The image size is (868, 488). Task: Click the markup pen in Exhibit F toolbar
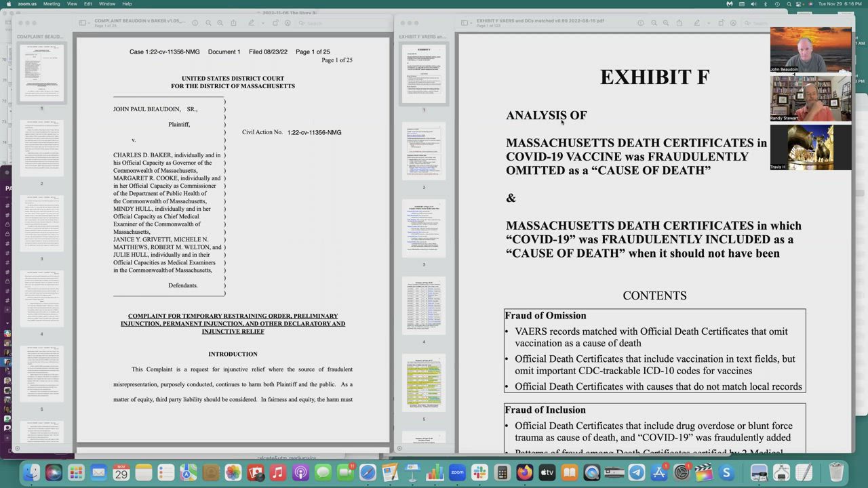click(696, 23)
